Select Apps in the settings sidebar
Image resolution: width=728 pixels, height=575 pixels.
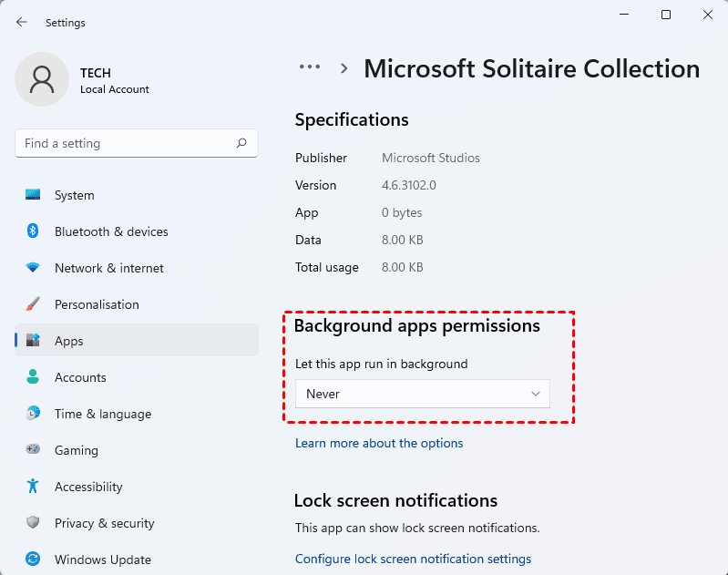pyautogui.click(x=68, y=341)
